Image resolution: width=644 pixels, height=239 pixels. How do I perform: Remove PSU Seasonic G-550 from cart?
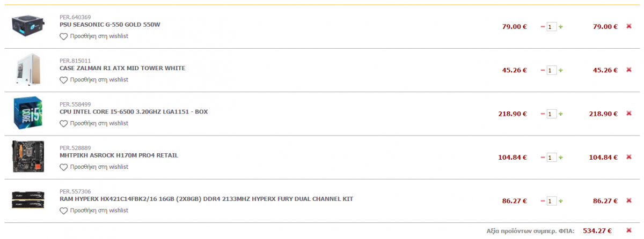point(629,26)
